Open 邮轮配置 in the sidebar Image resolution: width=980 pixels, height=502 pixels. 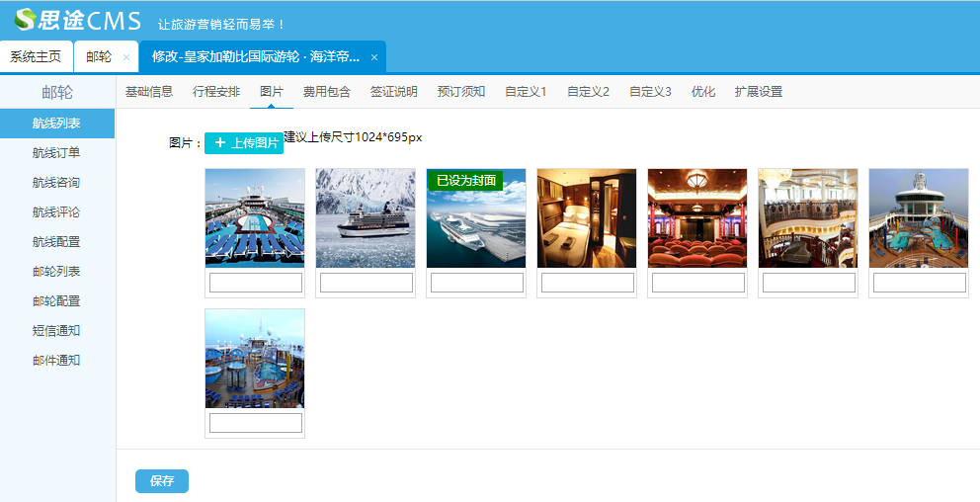coord(56,301)
